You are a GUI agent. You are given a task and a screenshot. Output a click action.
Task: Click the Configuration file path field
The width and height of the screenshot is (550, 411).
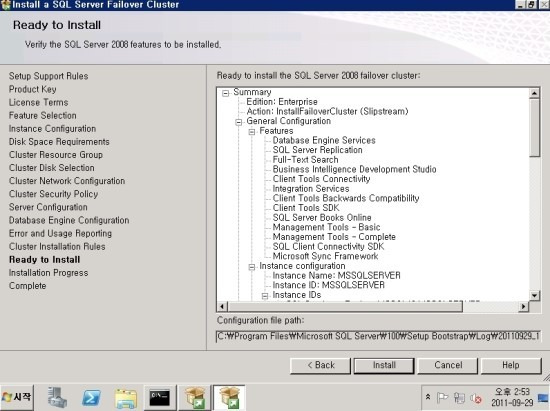(x=378, y=336)
